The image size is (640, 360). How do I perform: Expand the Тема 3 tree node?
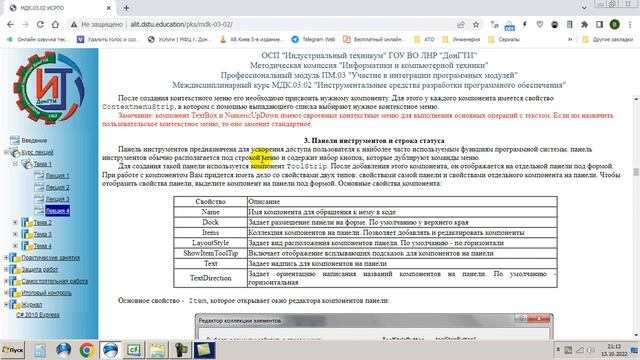(x=15, y=234)
